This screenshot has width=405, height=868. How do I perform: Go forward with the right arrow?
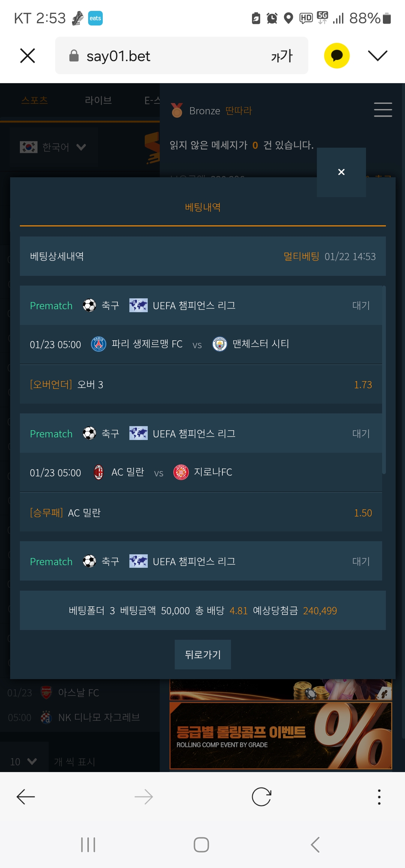(x=144, y=797)
